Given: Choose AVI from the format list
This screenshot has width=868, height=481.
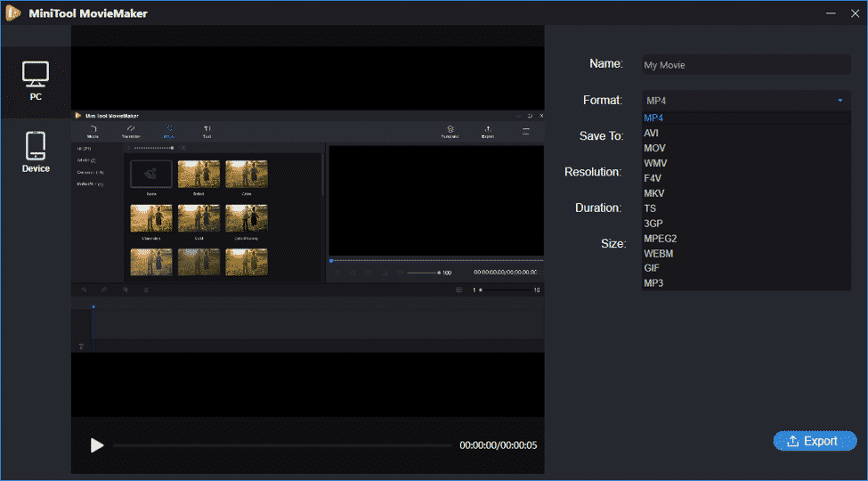Looking at the screenshot, I should [746, 133].
